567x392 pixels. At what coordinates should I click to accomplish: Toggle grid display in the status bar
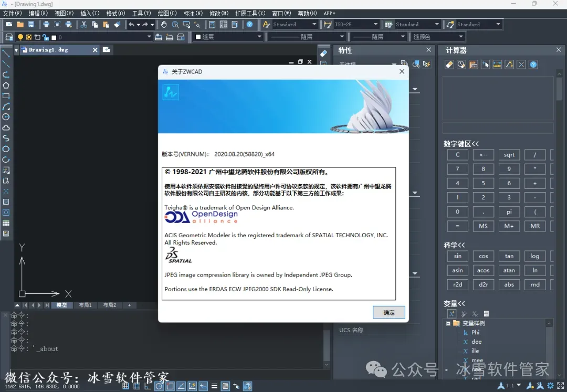click(x=136, y=386)
